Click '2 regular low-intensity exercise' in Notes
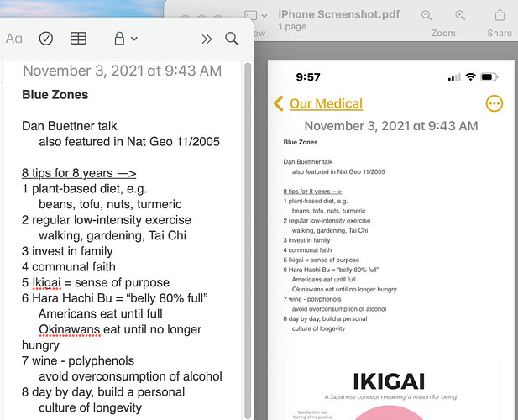Screen dimensions: 518x420 [x=107, y=220]
